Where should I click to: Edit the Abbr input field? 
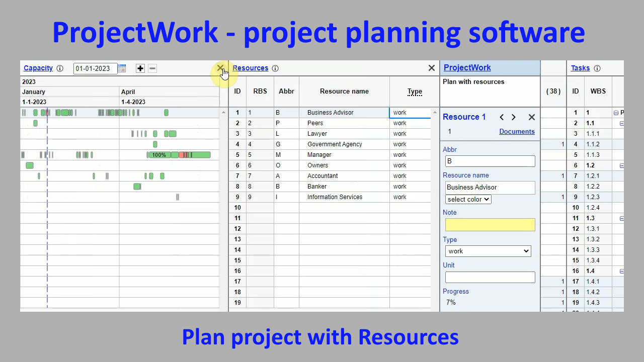click(x=490, y=161)
